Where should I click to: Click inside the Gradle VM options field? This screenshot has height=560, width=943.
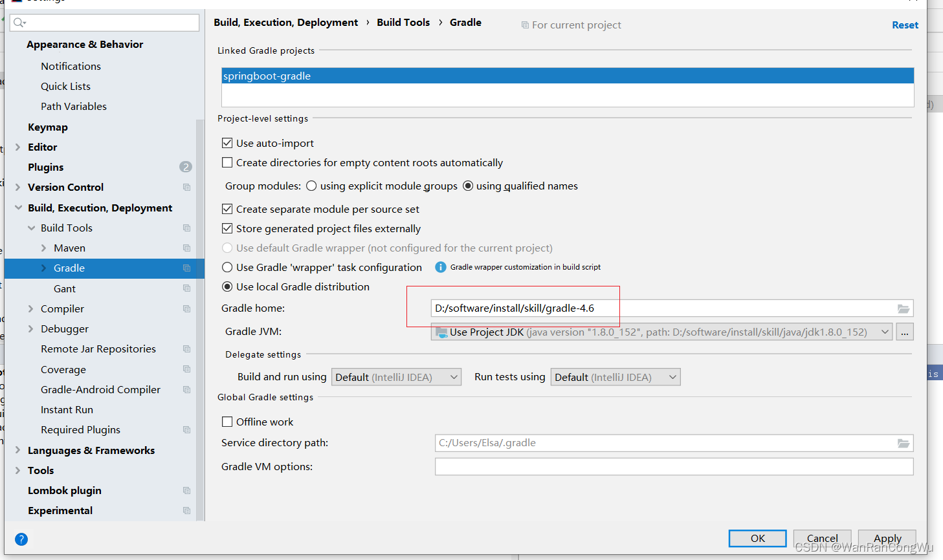tap(673, 466)
